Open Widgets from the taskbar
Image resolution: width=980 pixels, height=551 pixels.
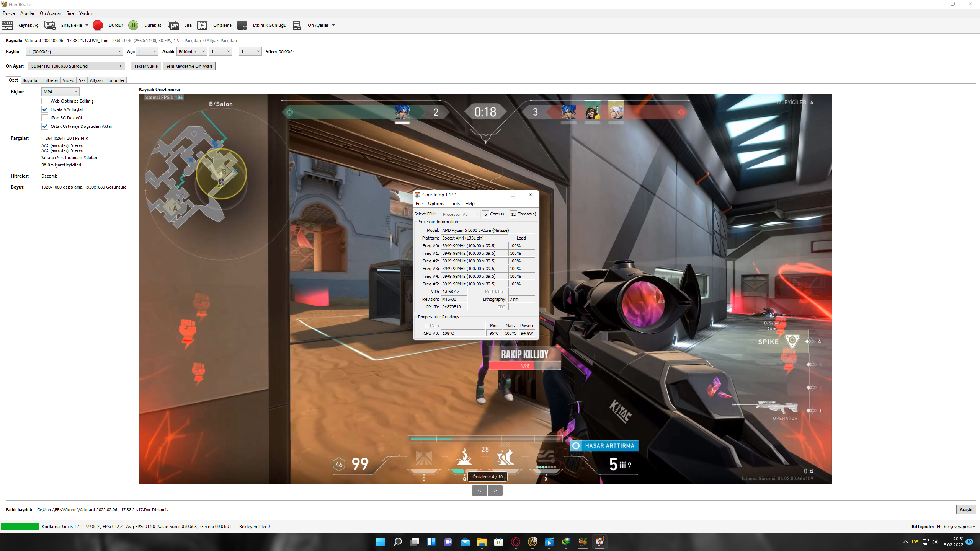(x=431, y=542)
